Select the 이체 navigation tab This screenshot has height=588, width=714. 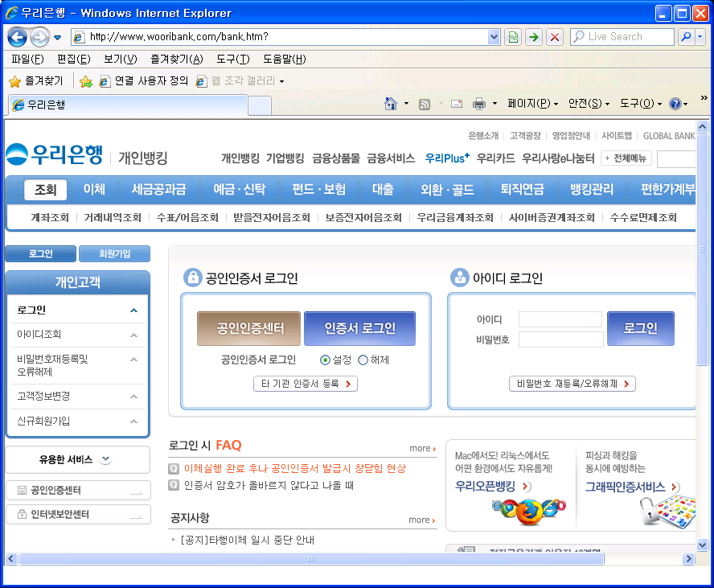pos(94,190)
